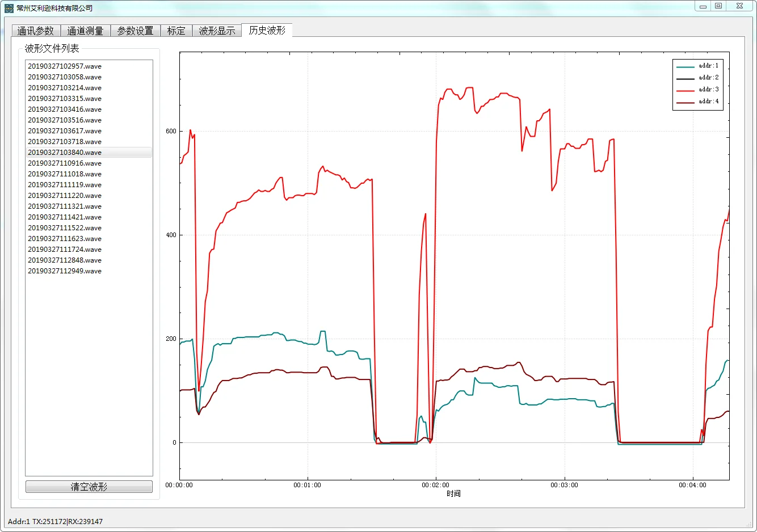Click the 00:02:00 time axis label
Viewport: 757px width, 532px height.
tap(436, 485)
